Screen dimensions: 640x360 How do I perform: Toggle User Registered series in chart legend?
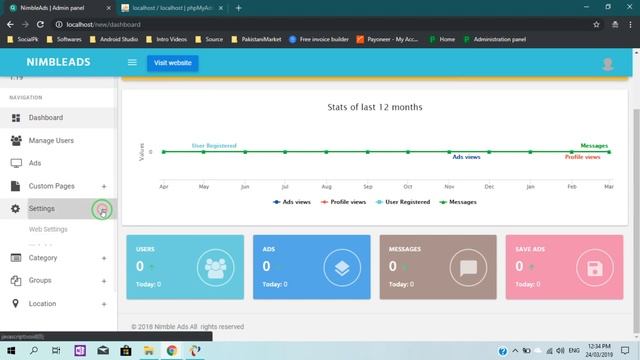(x=403, y=202)
